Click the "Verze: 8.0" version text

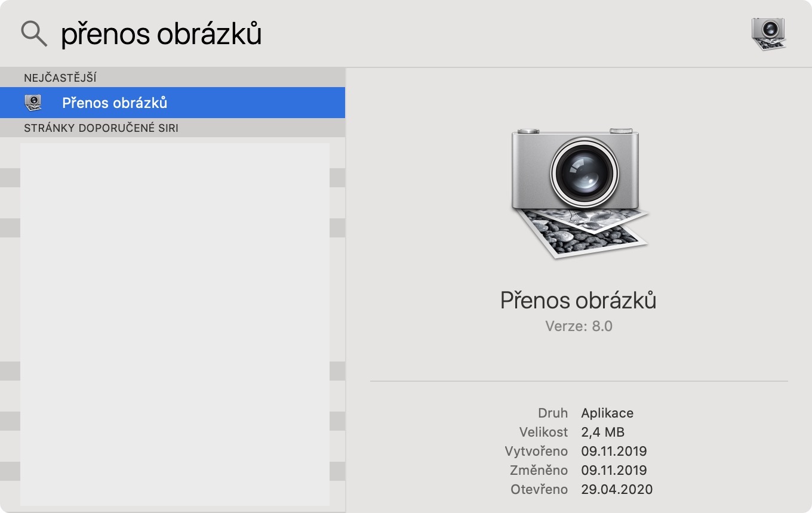click(579, 326)
